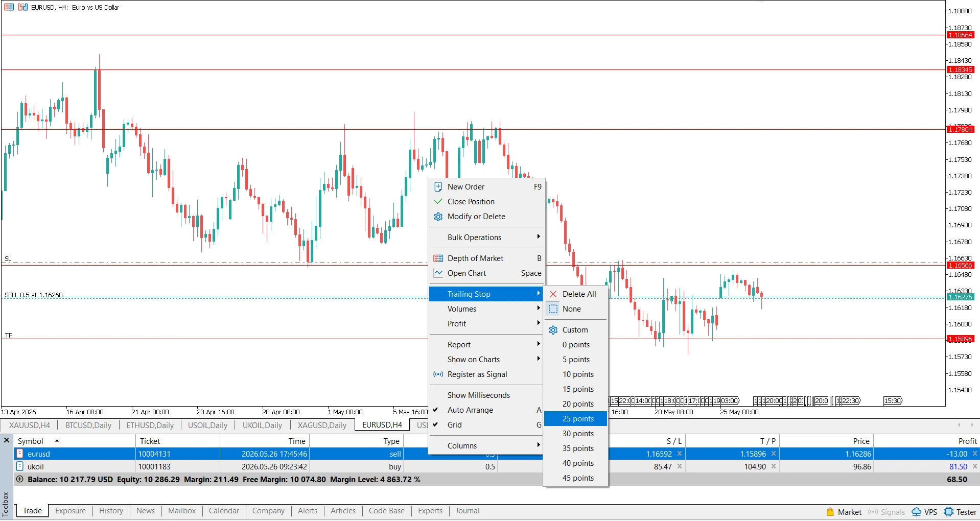
Task: Expand the Profit submenu
Action: click(486, 324)
